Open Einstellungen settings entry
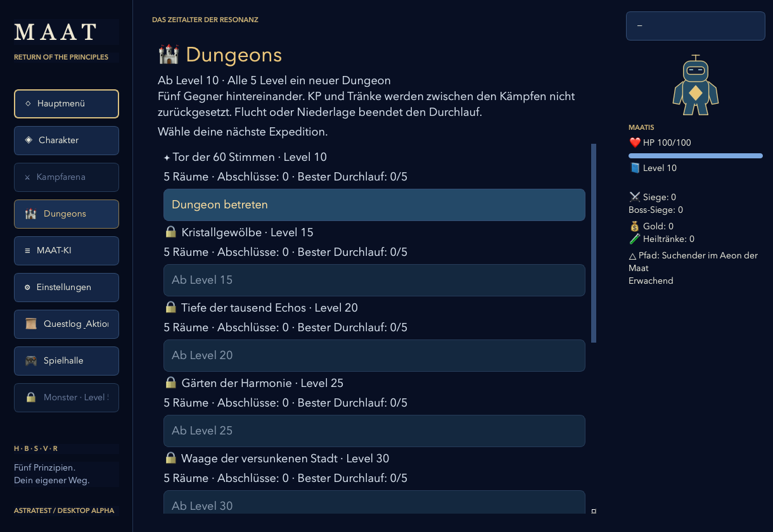The height and width of the screenshot is (532, 773). click(67, 288)
